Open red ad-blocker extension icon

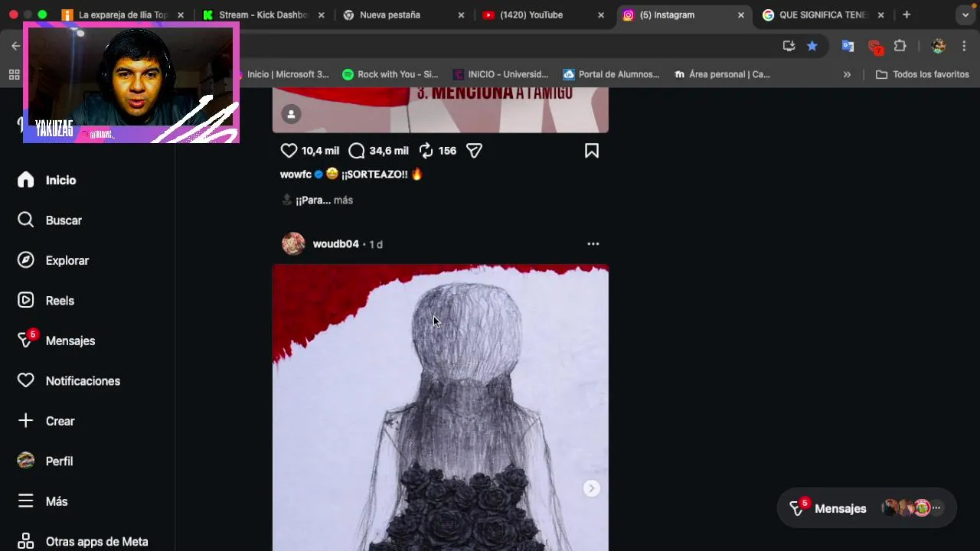875,47
